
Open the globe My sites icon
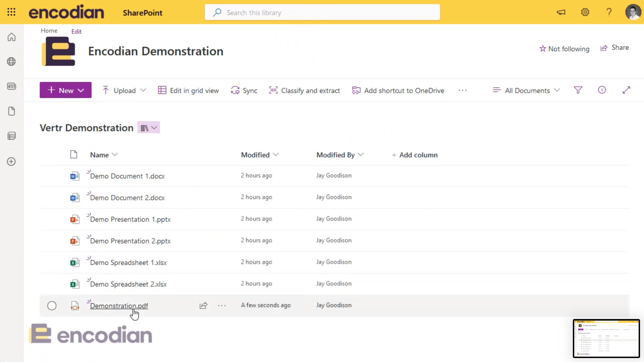(x=11, y=62)
